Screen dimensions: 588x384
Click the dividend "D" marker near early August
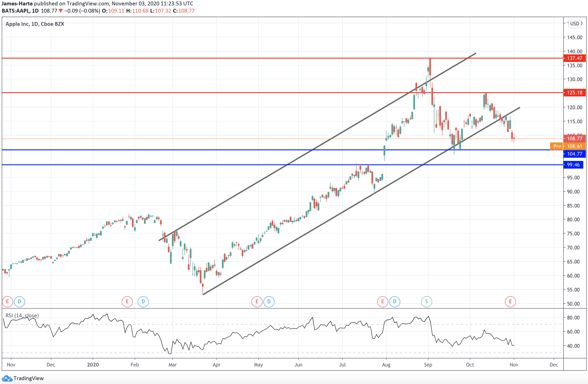pos(395,302)
